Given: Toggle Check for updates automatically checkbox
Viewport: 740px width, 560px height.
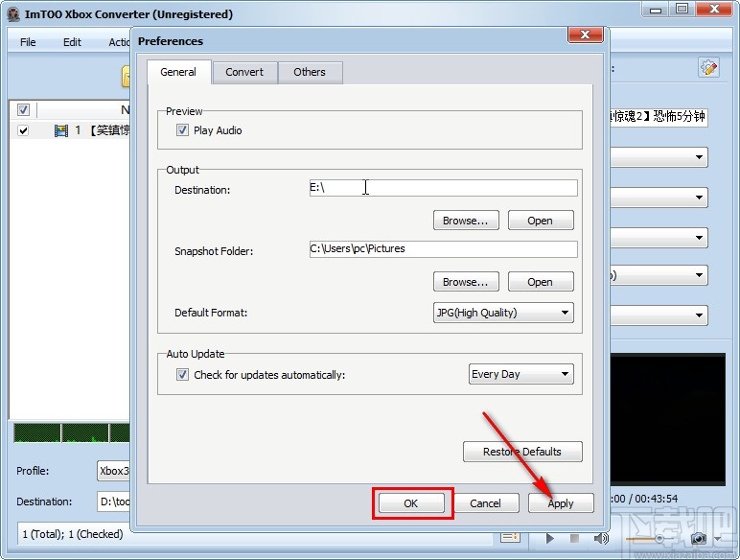Looking at the screenshot, I should [182, 374].
